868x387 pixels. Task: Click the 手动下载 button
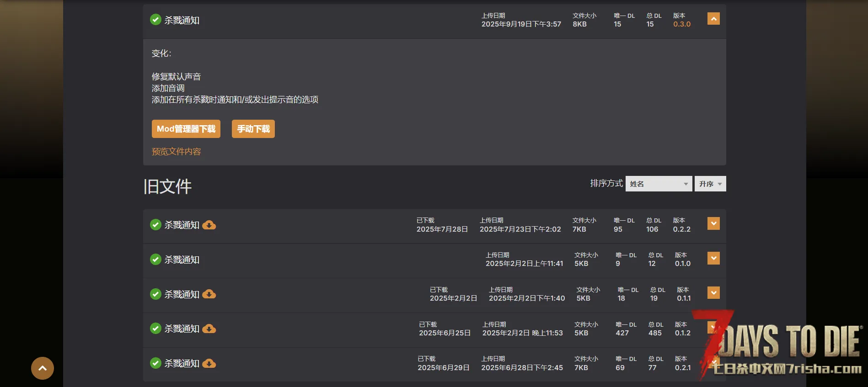point(253,129)
